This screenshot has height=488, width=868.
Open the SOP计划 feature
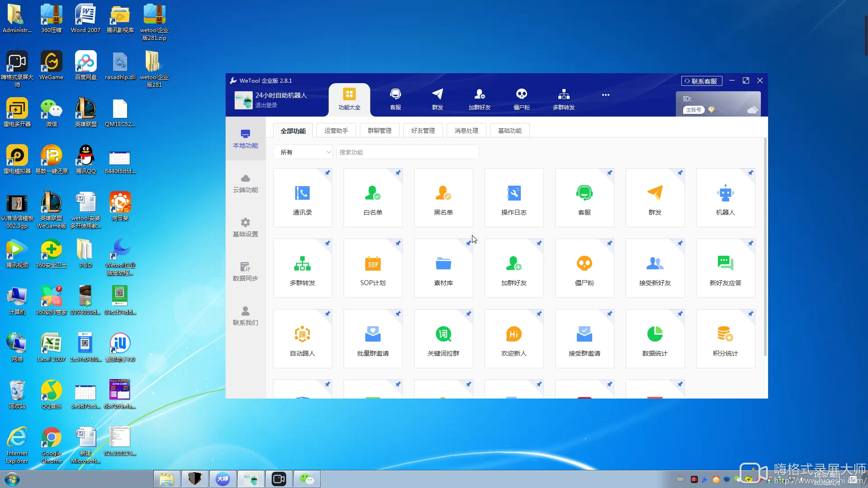tap(373, 268)
